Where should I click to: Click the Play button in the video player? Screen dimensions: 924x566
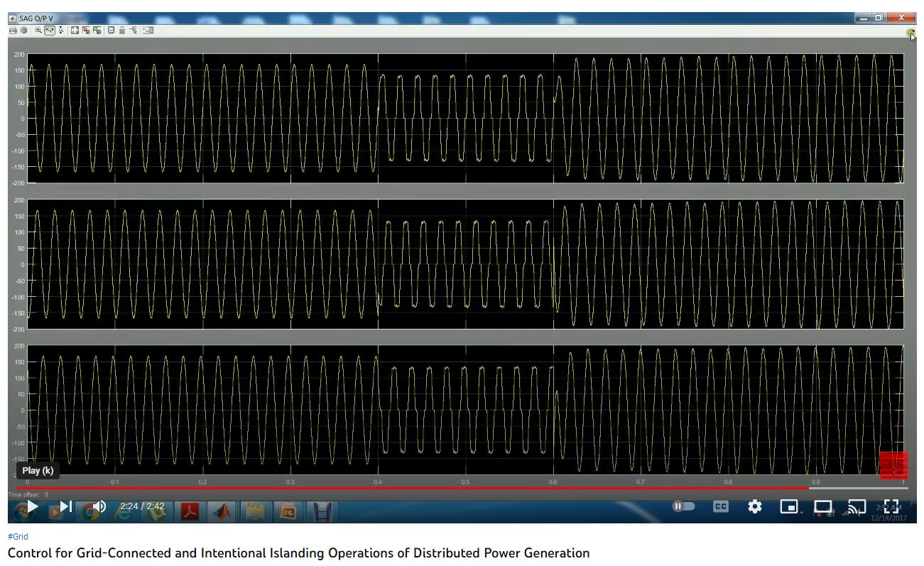coord(32,506)
